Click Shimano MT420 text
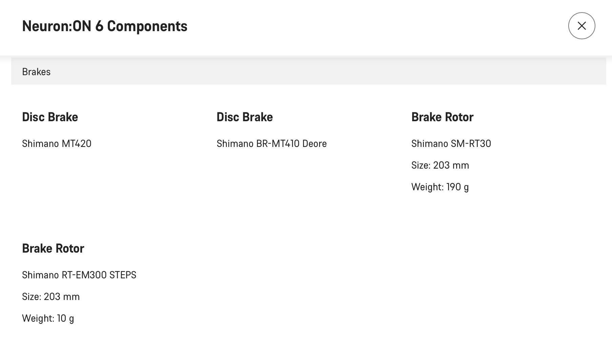 point(57,144)
